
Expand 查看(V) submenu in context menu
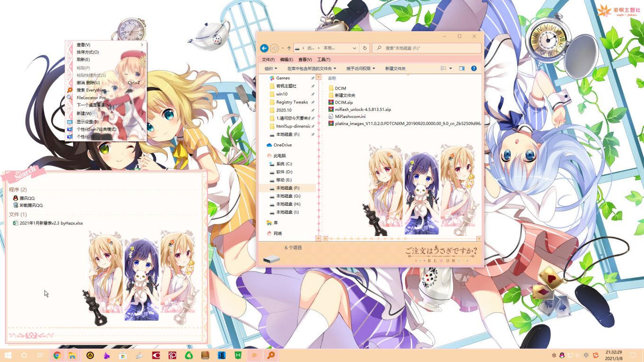pos(106,45)
